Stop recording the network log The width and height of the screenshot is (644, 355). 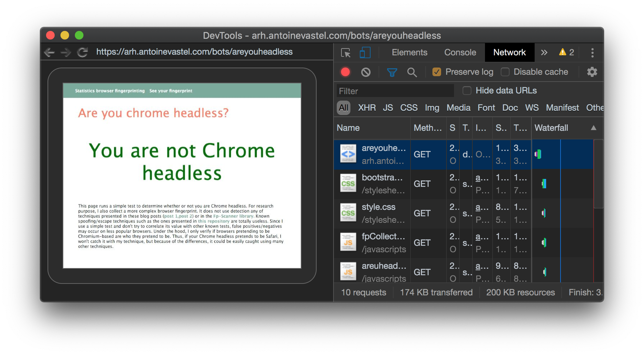(x=345, y=72)
